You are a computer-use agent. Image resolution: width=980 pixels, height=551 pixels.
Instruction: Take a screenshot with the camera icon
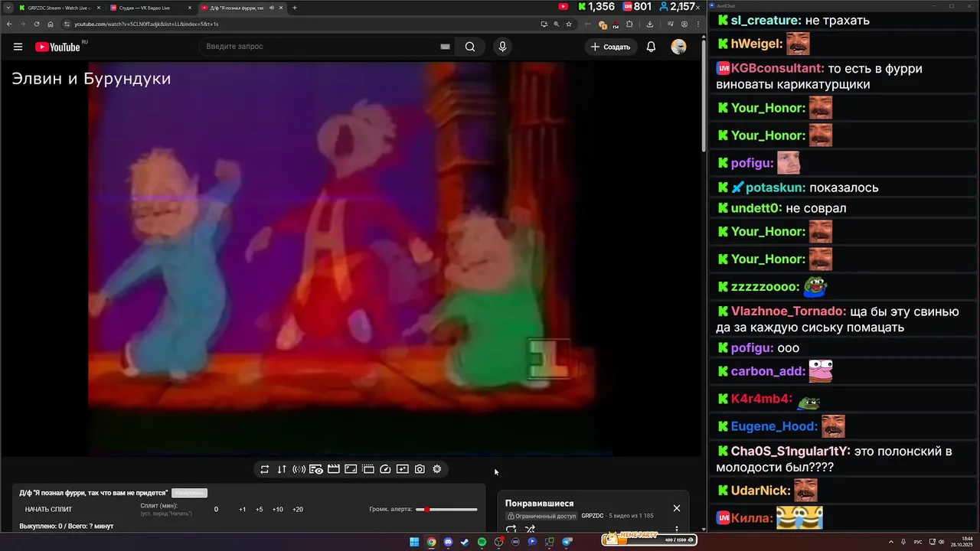(x=420, y=469)
